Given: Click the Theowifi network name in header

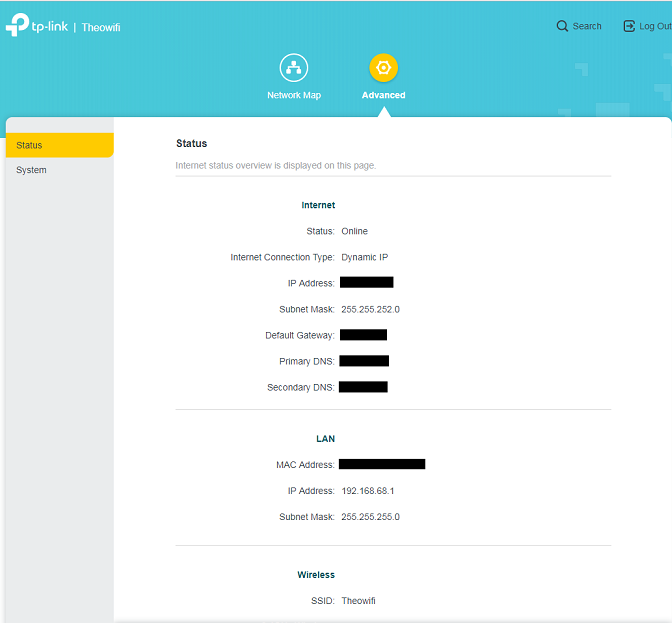Looking at the screenshot, I should [101, 27].
